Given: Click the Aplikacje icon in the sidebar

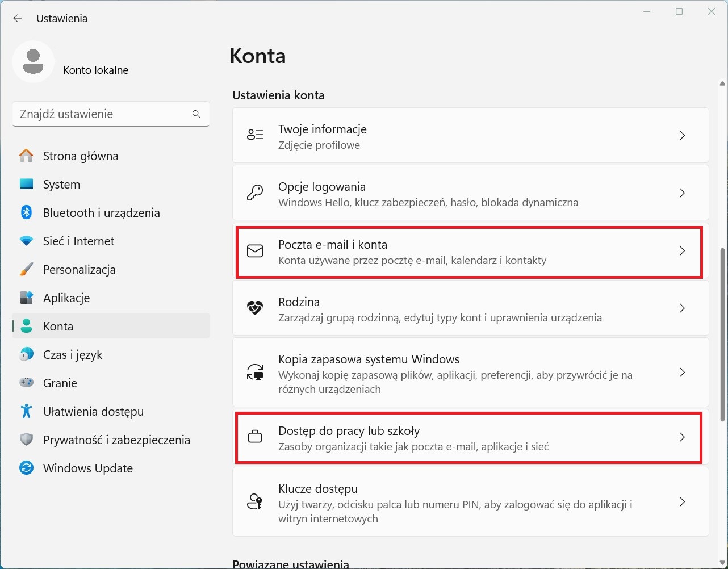Looking at the screenshot, I should 26,298.
